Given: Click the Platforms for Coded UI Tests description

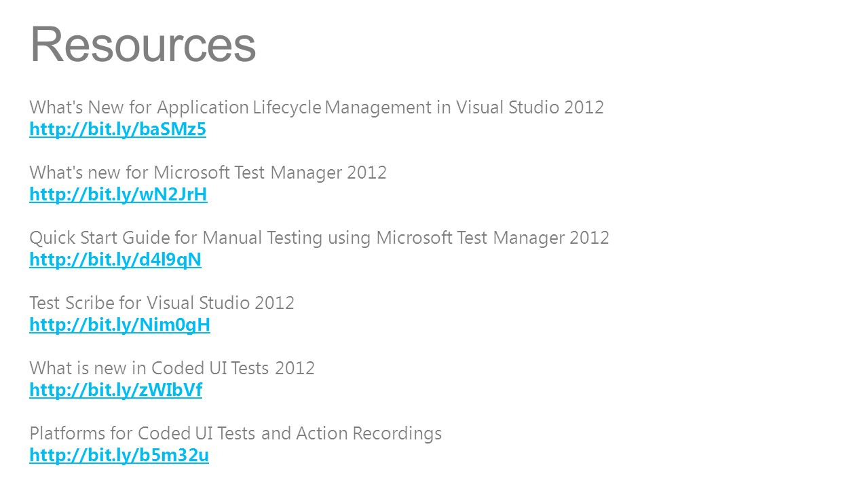Looking at the screenshot, I should [235, 433].
